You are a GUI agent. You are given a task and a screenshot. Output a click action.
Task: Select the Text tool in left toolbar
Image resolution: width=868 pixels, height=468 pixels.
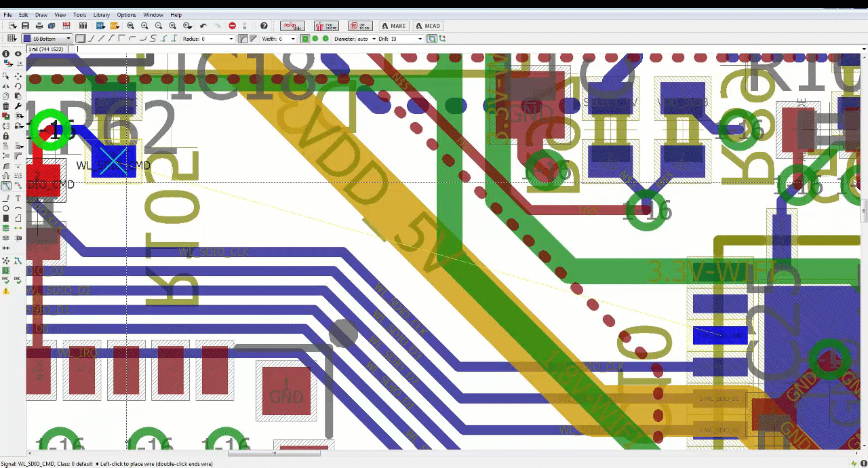[18, 198]
